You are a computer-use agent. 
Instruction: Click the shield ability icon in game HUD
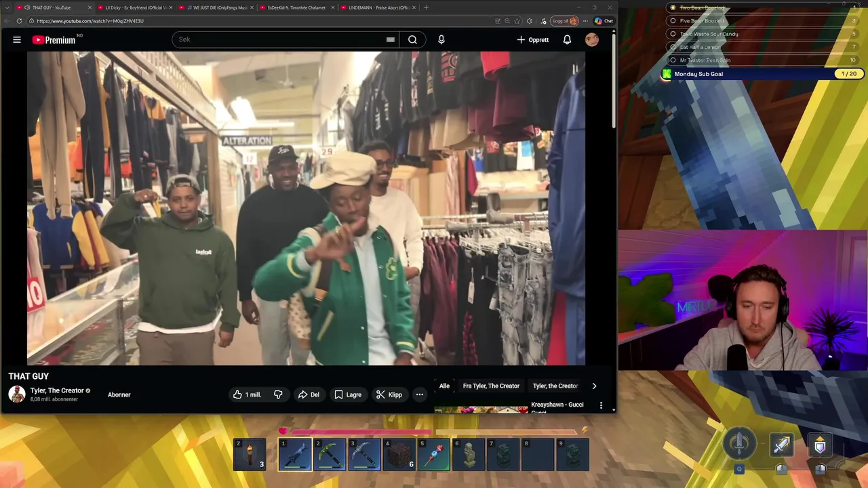pyautogui.click(x=820, y=445)
